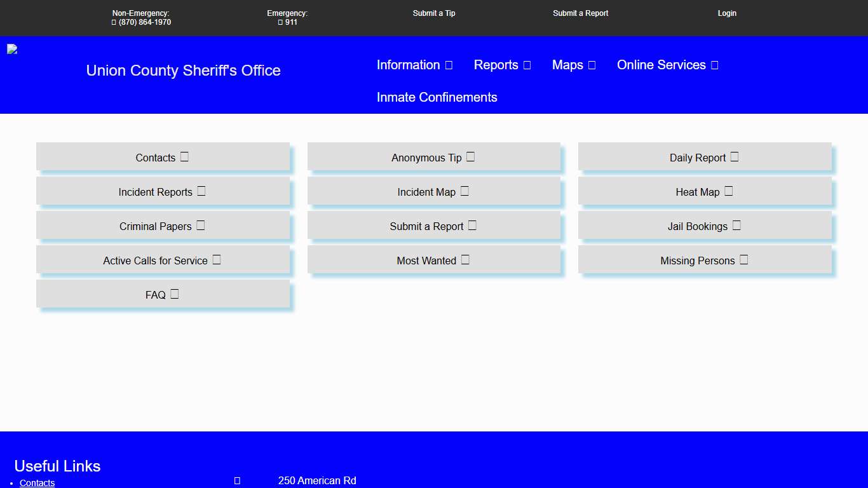Click the Login link
Screen dimensions: 868x488
pyautogui.click(x=727, y=13)
